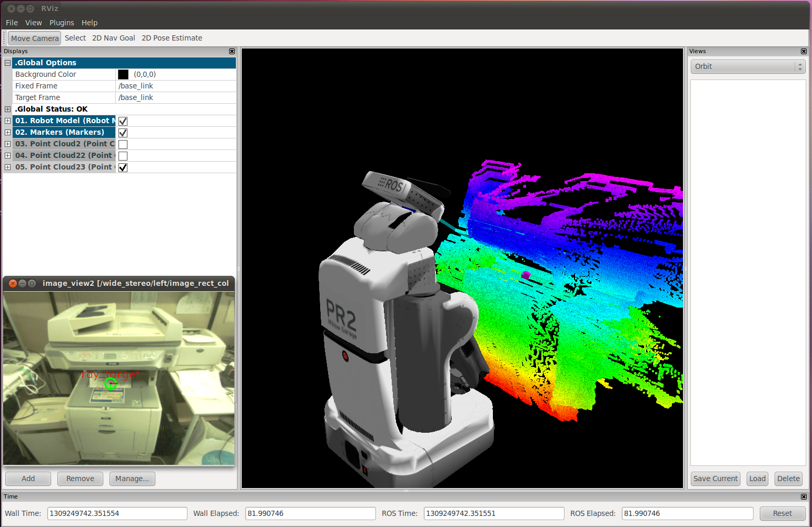The image size is (812, 527).
Task: Click the Fixed Frame label
Action: pyautogui.click(x=36, y=86)
